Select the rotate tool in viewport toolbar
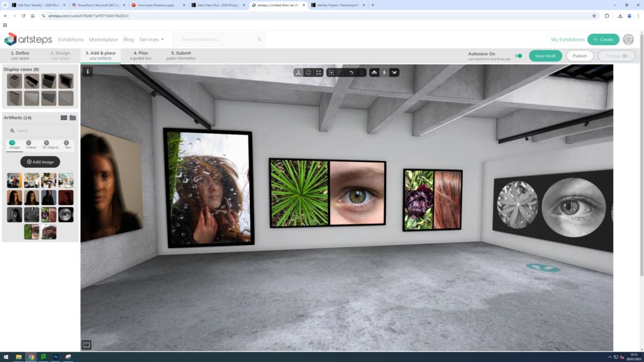This screenshot has width=644, height=362. pyautogui.click(x=308, y=73)
